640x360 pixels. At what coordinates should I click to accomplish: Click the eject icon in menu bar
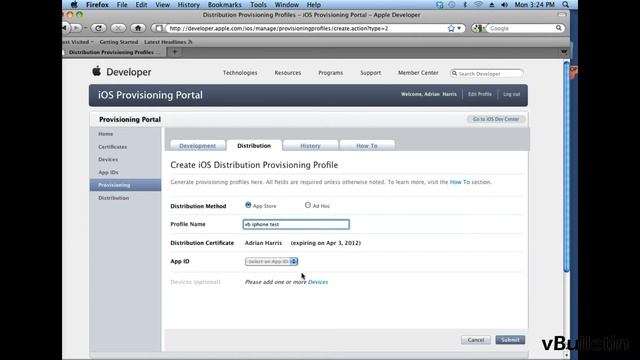(492, 4)
